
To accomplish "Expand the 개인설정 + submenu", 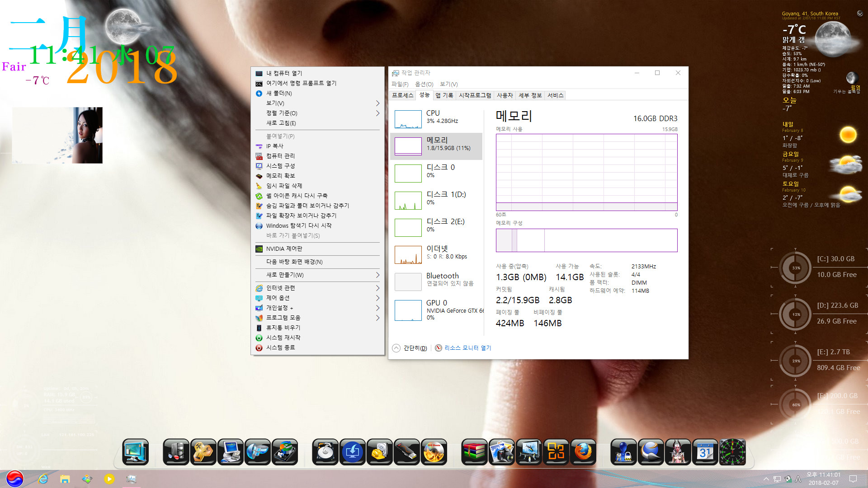I will (377, 308).
